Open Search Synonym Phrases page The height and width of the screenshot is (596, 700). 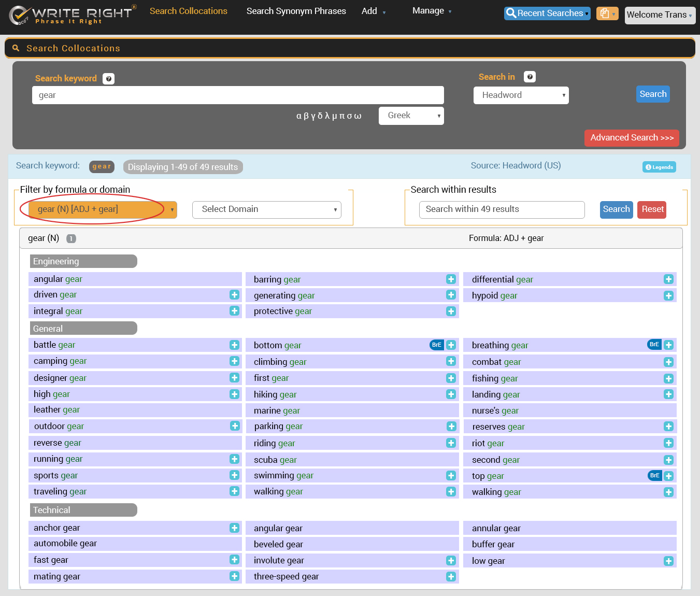(296, 11)
